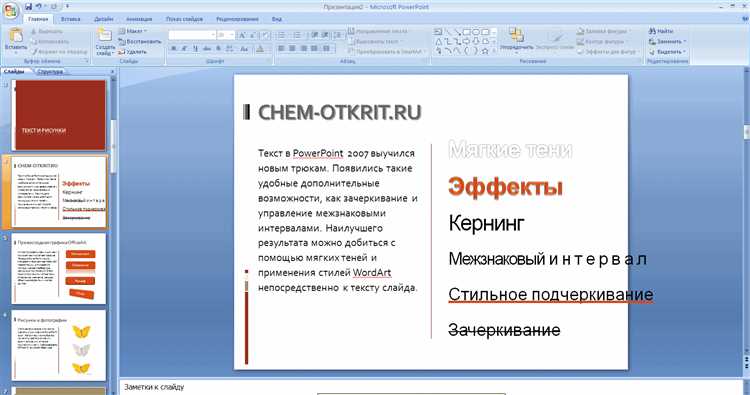Viewport: 750px width, 395px height.
Task: Open Эффекты для фигур dropdown
Action: [x=608, y=52]
